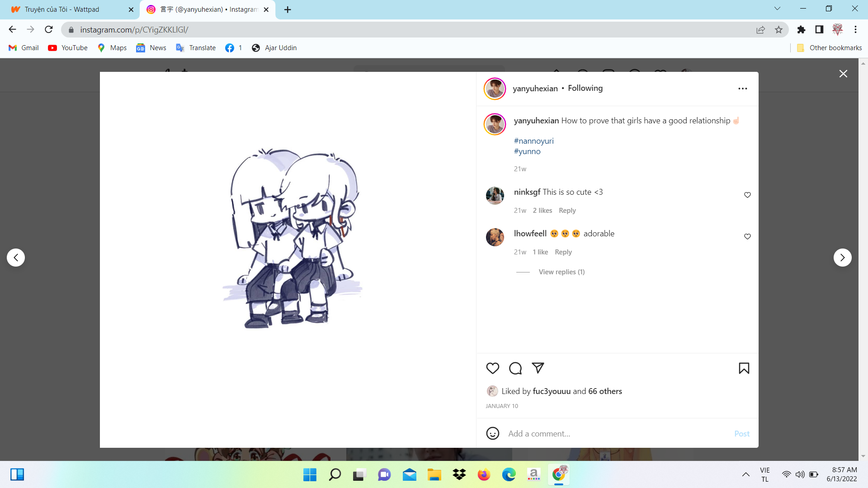Open Dropbox from the taskbar
This screenshot has height=488, width=868.
coord(459,474)
